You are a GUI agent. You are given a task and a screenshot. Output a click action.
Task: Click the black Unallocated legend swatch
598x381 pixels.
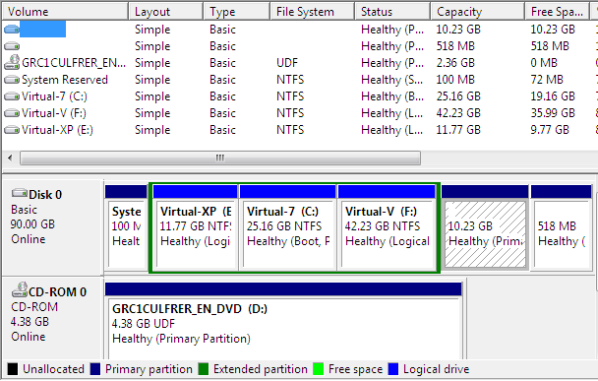[x=13, y=369]
